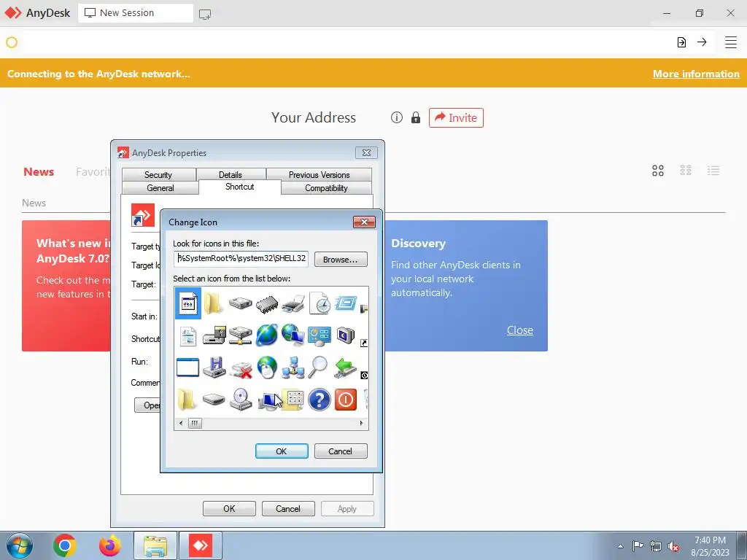Cancel the Change Icon dialog
This screenshot has width=747, height=560.
[x=341, y=451]
